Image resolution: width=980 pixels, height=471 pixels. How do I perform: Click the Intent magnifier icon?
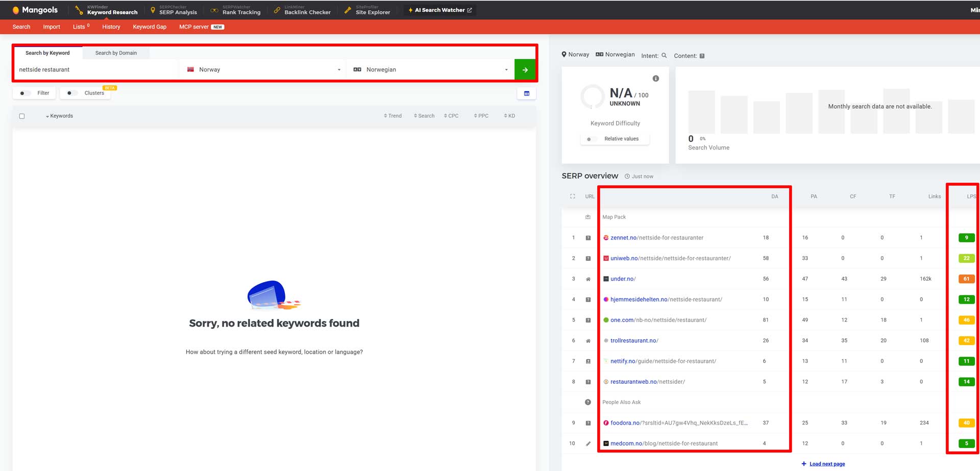664,55
